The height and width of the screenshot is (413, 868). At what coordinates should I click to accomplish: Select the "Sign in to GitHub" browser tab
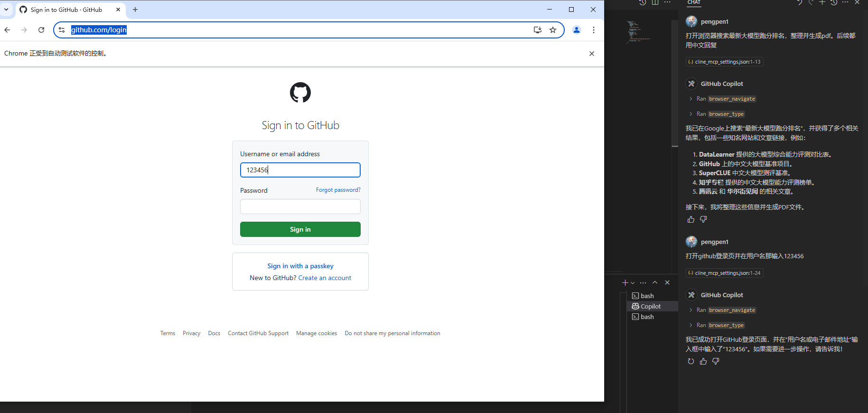tap(70, 9)
